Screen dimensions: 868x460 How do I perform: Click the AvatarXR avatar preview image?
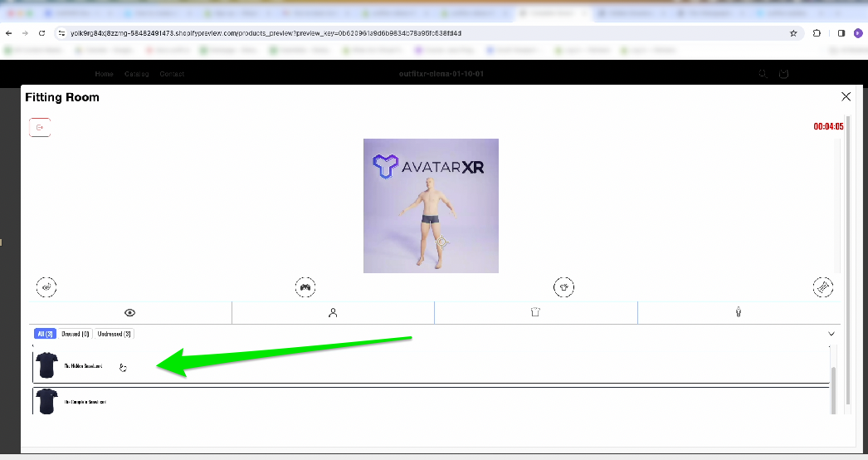click(431, 206)
